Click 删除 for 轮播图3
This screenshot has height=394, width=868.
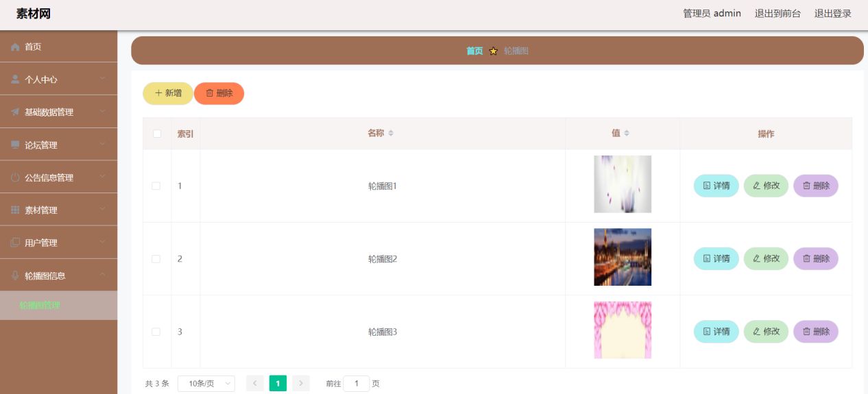click(816, 332)
